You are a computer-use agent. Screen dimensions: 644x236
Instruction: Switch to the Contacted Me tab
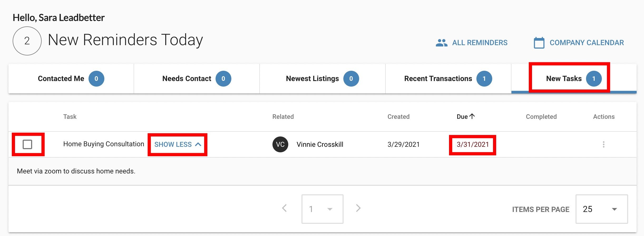[x=71, y=79]
